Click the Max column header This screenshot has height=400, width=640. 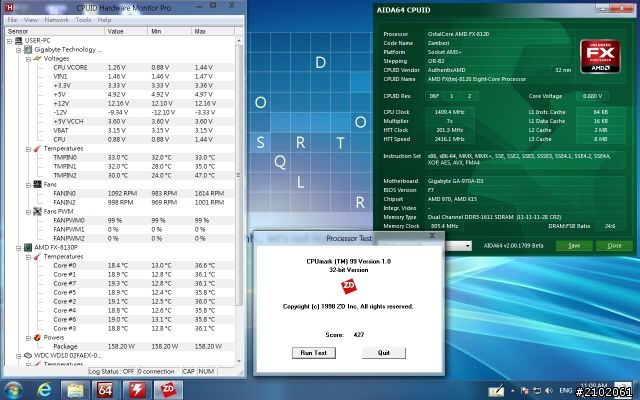click(213, 31)
